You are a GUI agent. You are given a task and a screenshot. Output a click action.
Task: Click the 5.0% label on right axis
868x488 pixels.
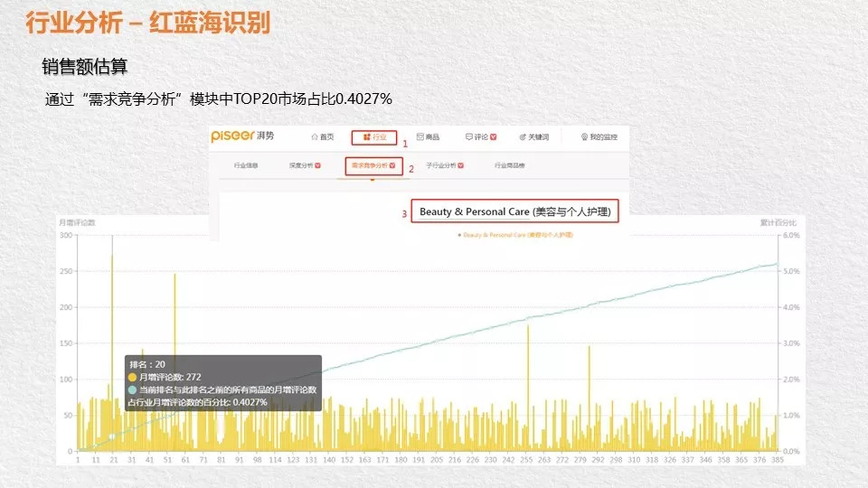[792, 271]
